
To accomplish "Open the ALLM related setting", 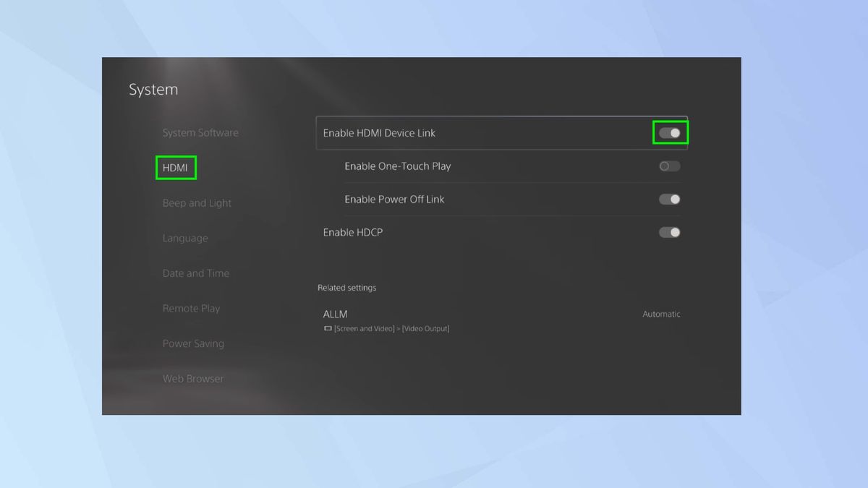I will pyautogui.click(x=336, y=314).
